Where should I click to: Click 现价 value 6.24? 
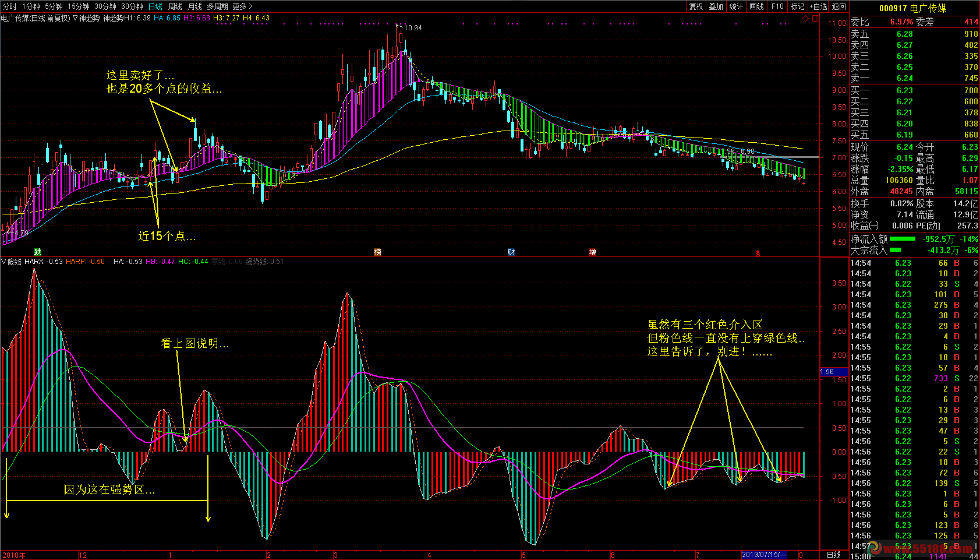(x=905, y=147)
